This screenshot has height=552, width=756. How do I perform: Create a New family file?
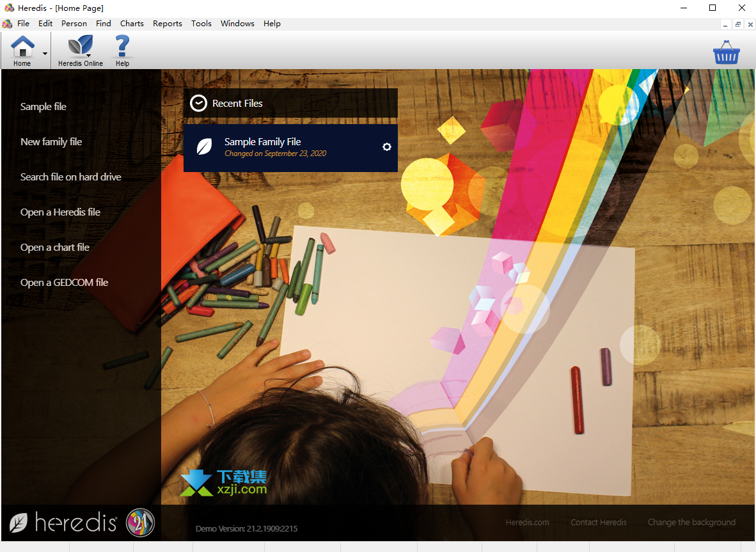click(51, 142)
